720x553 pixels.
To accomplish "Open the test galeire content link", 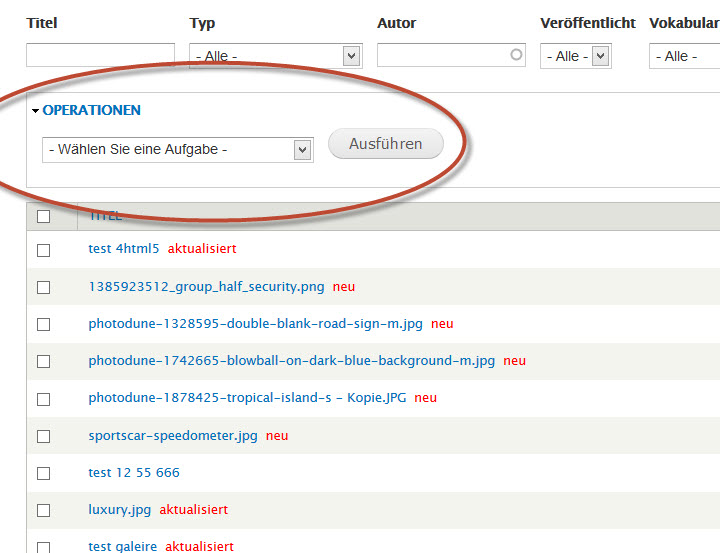I will [122, 546].
